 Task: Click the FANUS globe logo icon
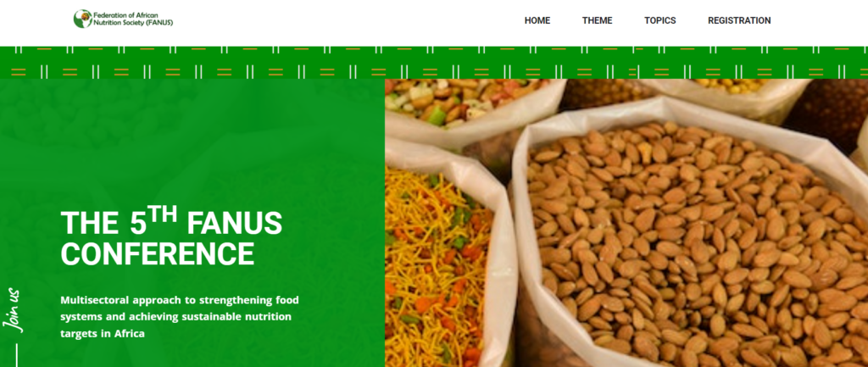83,19
